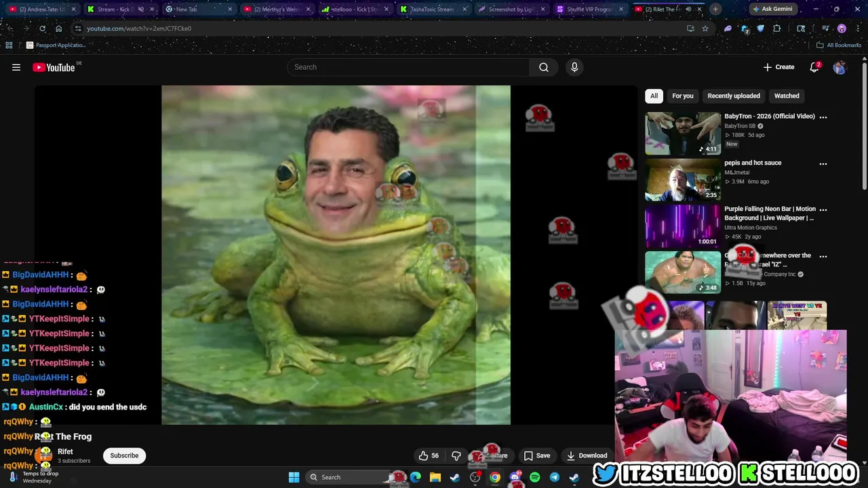Screen dimensions: 868x488
Task: Subscribe to the Rifet channel
Action: point(124,455)
